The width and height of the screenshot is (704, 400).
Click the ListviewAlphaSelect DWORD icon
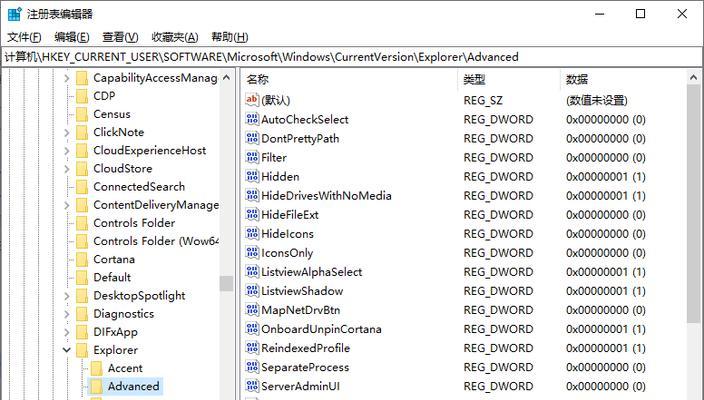[252, 272]
